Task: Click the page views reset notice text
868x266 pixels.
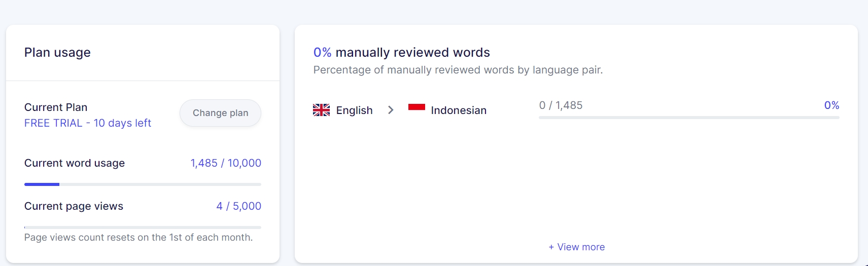Action: 138,238
